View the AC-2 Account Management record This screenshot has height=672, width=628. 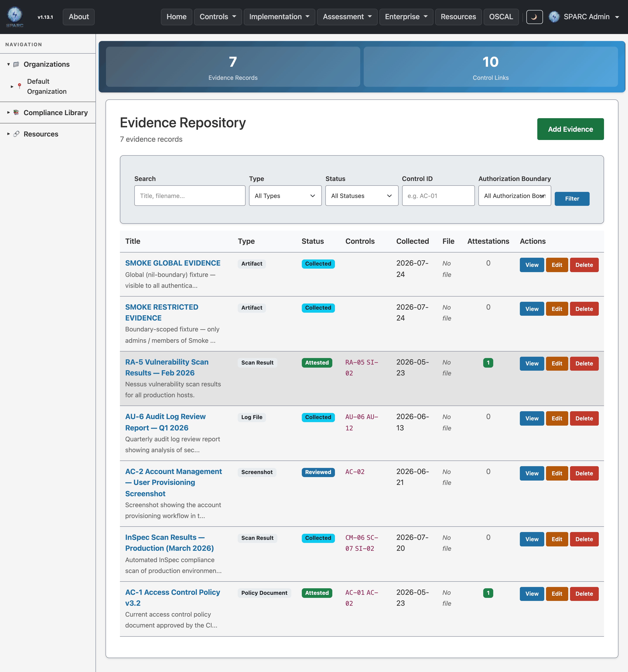pos(532,474)
